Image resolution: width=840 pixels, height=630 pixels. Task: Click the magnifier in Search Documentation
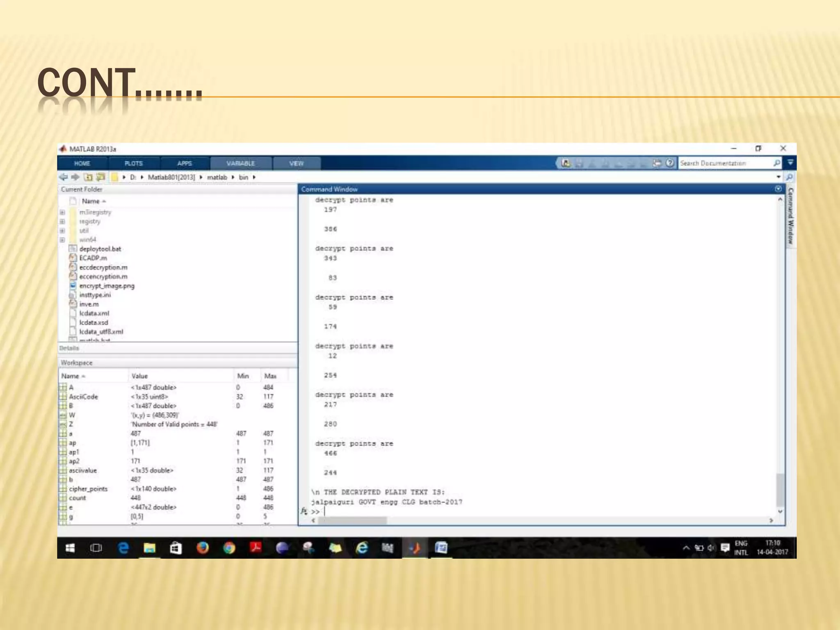tap(776, 163)
